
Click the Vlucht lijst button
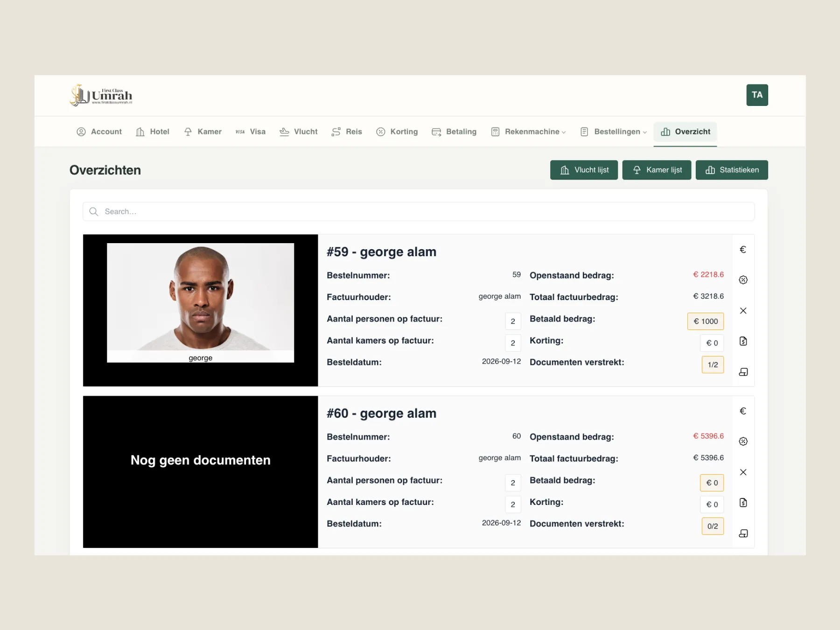click(584, 170)
